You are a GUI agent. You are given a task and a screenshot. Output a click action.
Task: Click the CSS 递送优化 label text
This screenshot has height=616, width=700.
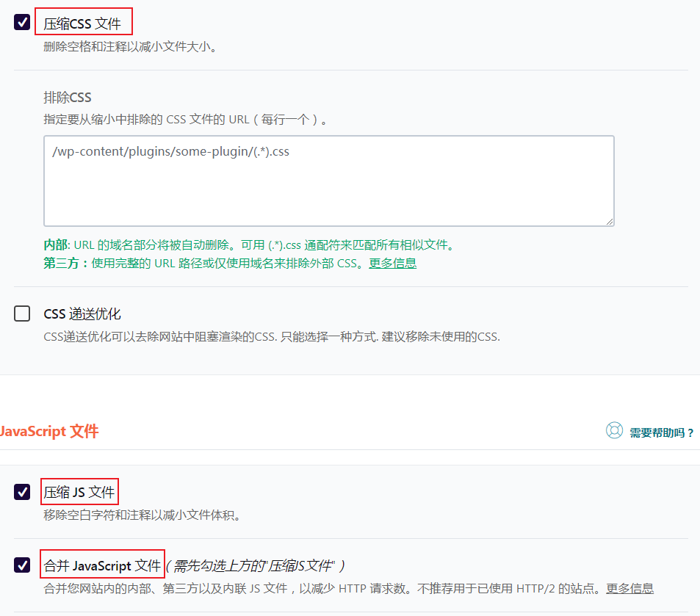(x=82, y=314)
